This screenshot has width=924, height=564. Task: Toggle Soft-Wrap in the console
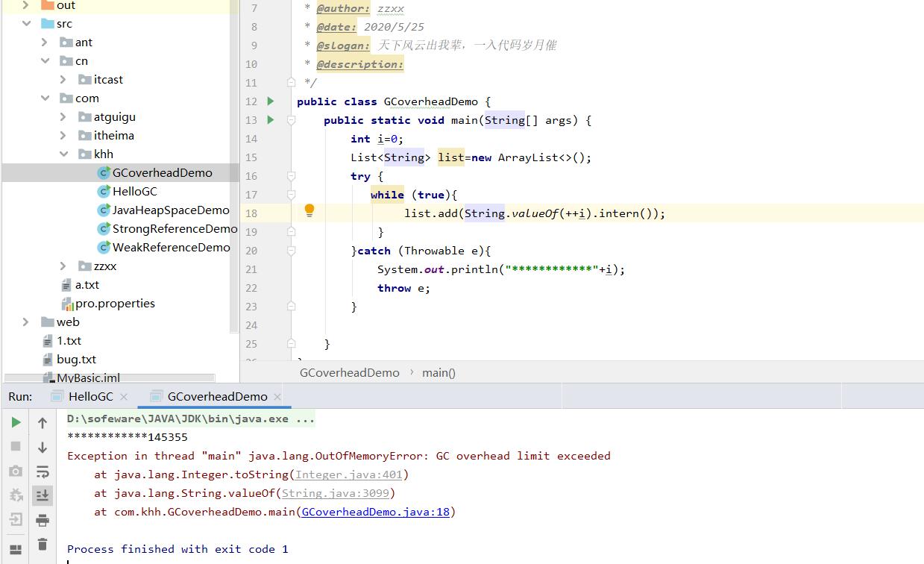pos(43,471)
